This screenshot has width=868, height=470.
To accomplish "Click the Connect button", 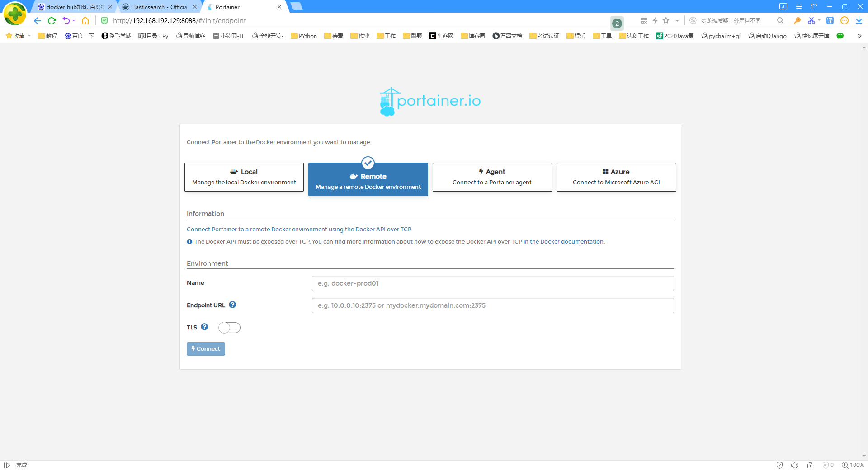I will pyautogui.click(x=206, y=349).
